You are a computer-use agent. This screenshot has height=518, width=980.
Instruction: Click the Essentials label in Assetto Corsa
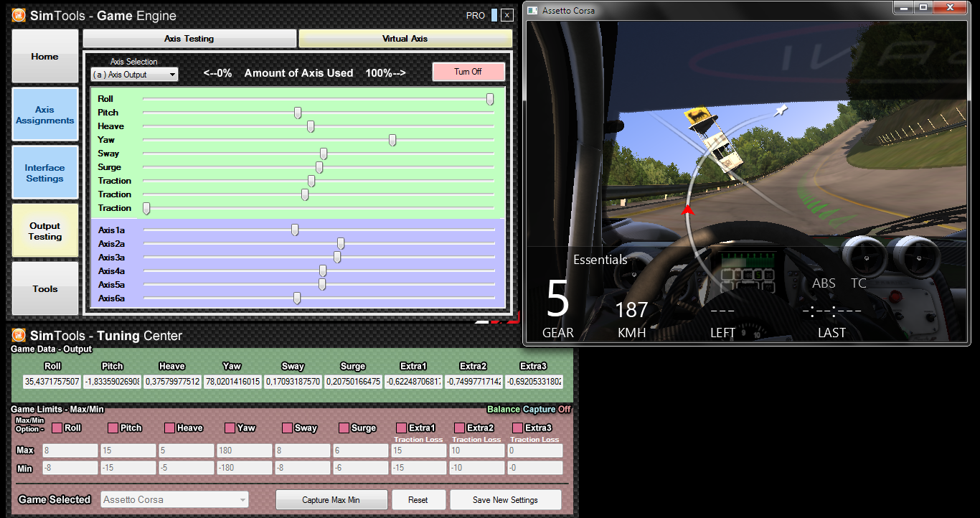click(x=600, y=260)
